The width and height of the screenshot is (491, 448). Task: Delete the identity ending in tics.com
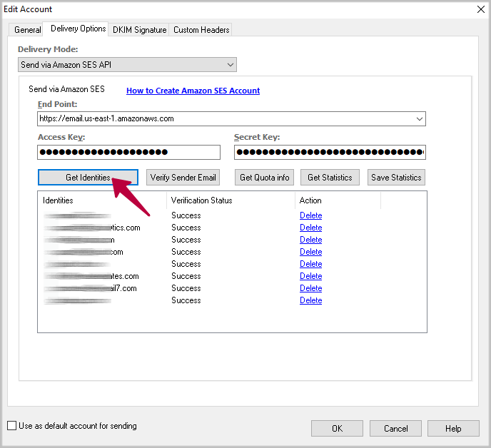click(x=310, y=228)
